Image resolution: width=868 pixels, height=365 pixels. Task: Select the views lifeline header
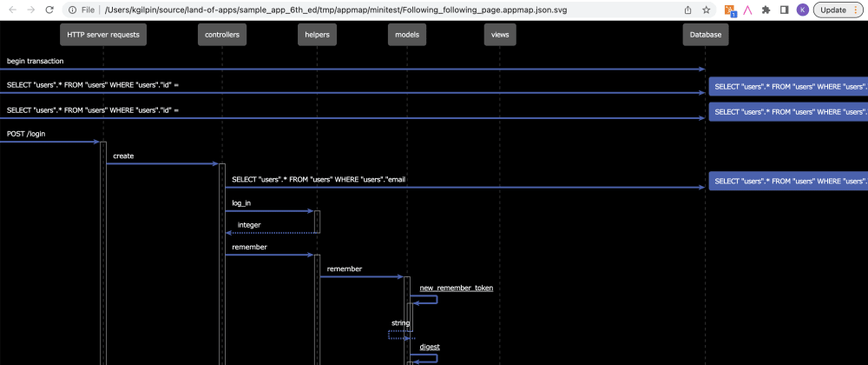tap(500, 35)
